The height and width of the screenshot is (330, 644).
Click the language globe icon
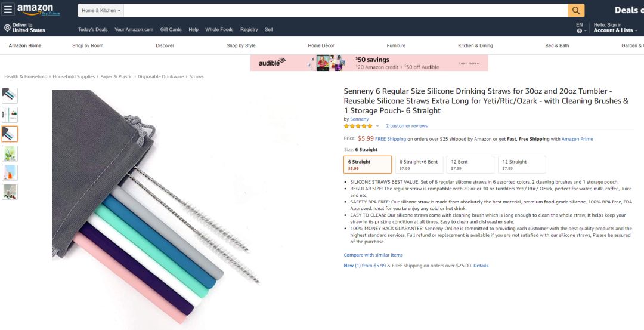579,30
